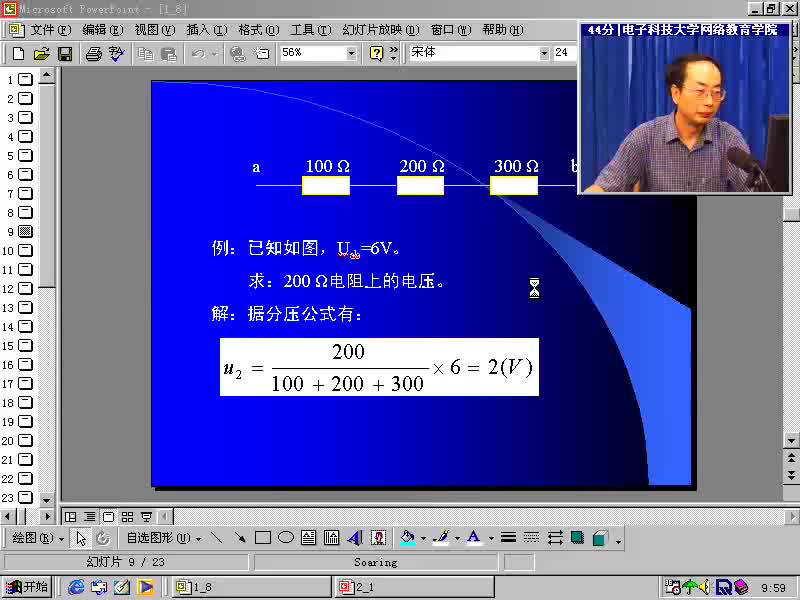Image resolution: width=800 pixels, height=600 pixels.
Task: Select the Rectangle drawing tool
Action: [263, 538]
